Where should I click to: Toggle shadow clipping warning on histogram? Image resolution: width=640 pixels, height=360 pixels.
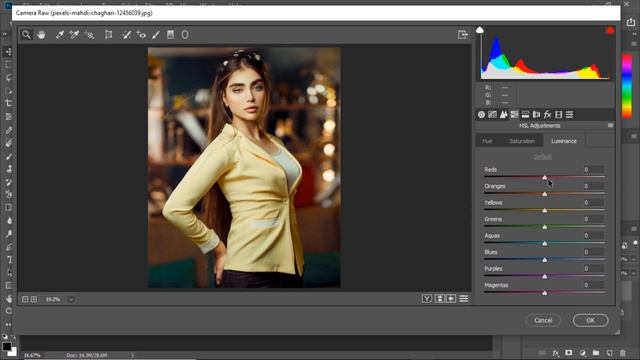coord(480,30)
